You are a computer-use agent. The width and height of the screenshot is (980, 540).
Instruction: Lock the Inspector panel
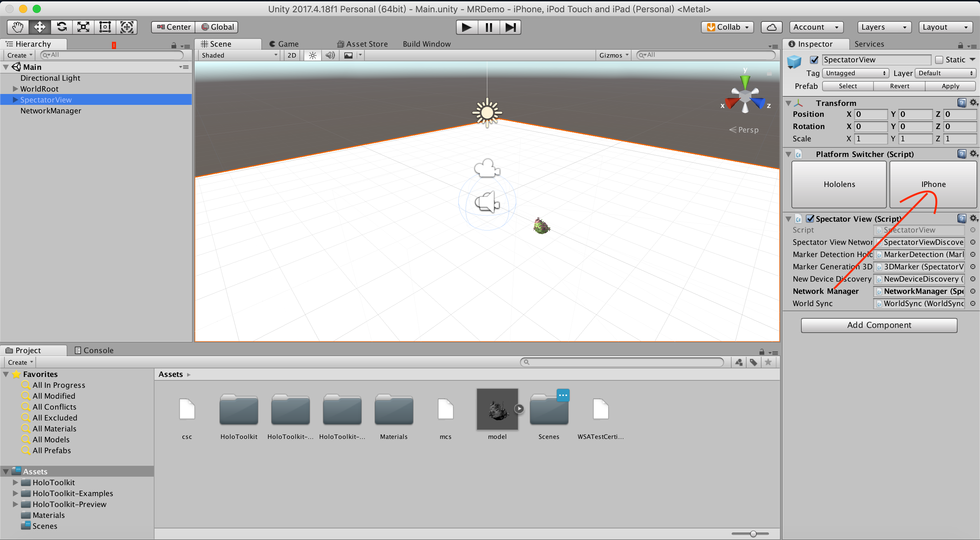(960, 46)
